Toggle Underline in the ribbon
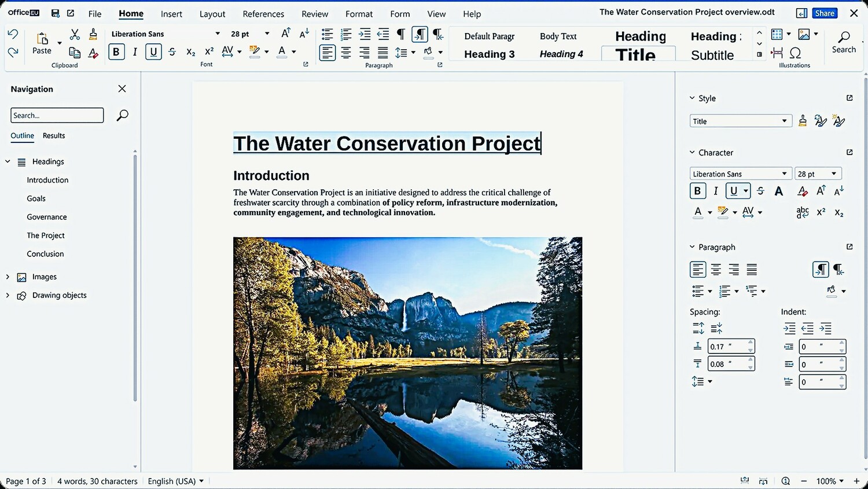Screen dimensions: 868x489 (x=153, y=52)
